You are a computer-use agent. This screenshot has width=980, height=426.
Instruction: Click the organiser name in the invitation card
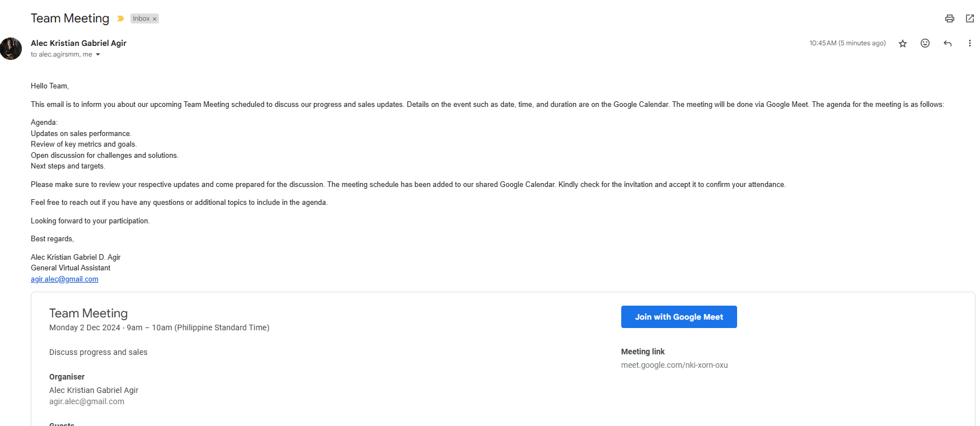point(93,390)
